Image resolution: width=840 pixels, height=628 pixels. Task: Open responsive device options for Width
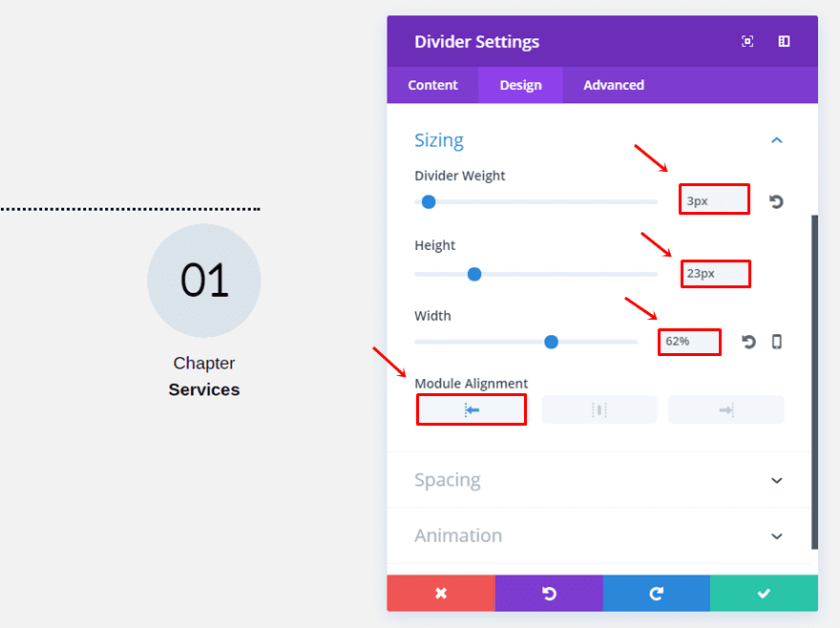pyautogui.click(x=777, y=342)
